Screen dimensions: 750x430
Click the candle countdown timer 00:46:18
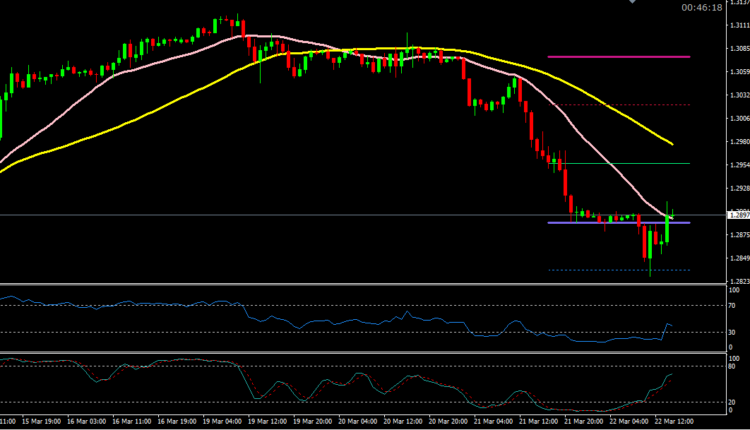(x=701, y=7)
